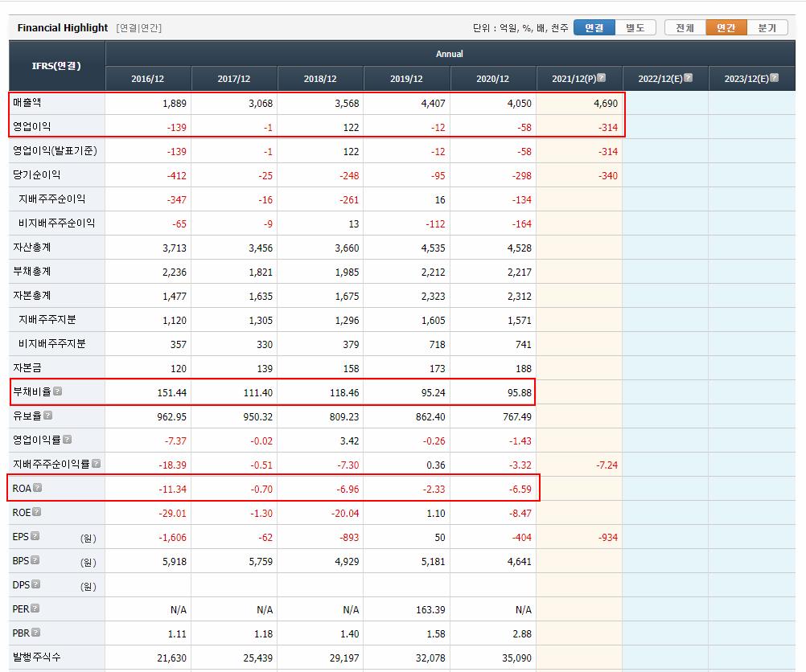This screenshot has width=806, height=672.
Task: Click the 2020/12 column header
Action: pos(493,79)
